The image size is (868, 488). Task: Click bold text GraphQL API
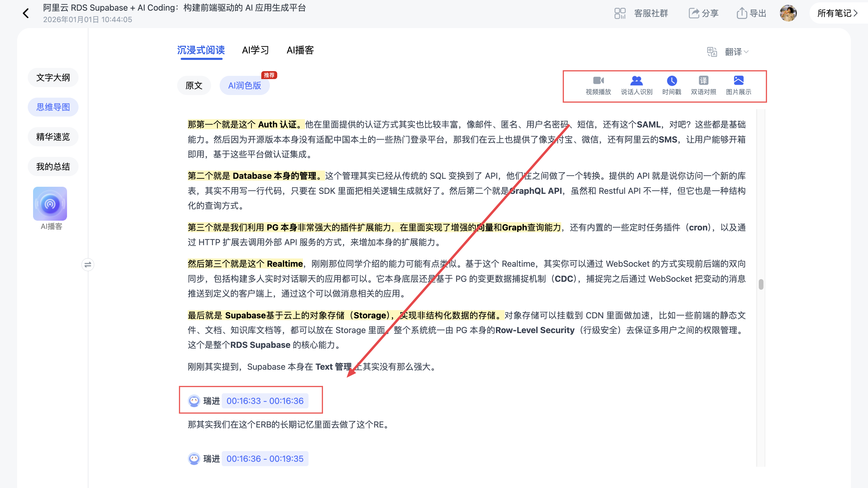tap(536, 191)
